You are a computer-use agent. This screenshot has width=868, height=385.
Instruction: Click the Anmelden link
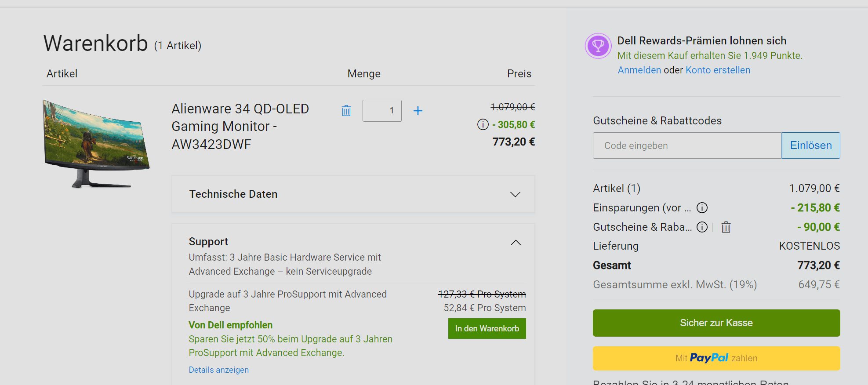(x=639, y=70)
